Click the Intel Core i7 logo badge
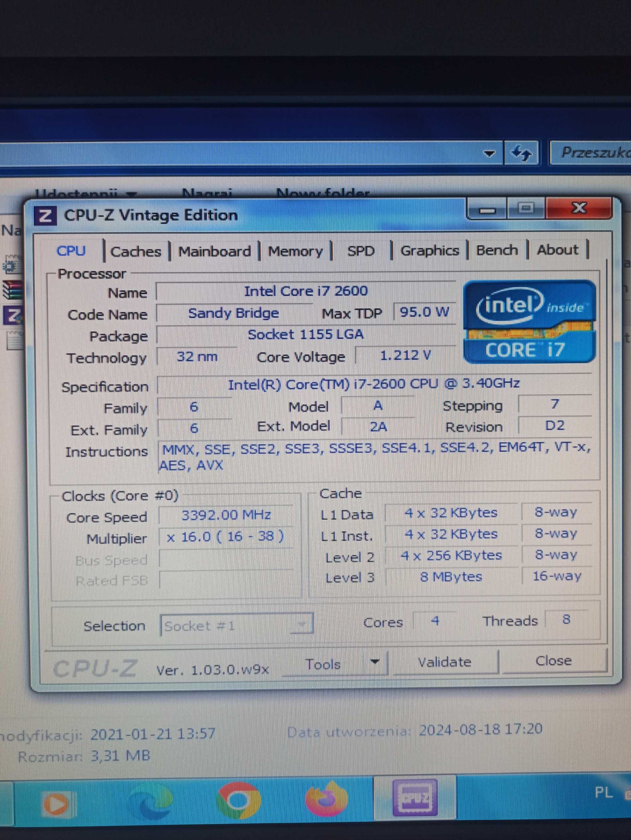 (x=530, y=322)
